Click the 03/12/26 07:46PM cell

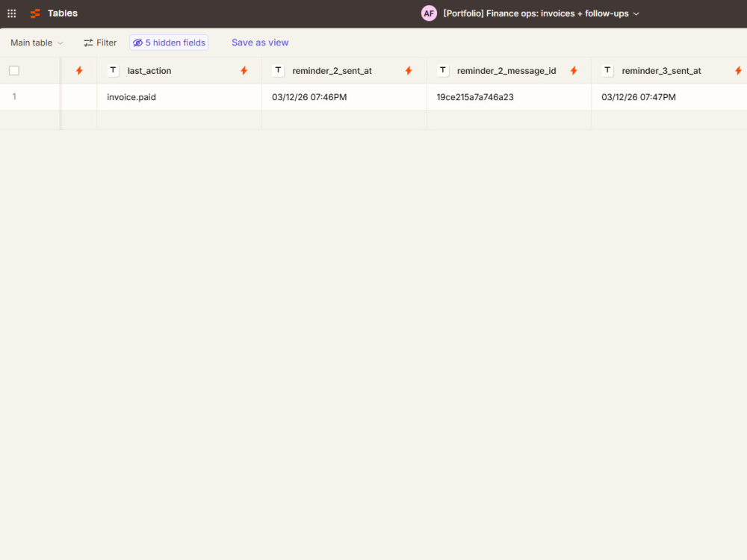coord(344,97)
